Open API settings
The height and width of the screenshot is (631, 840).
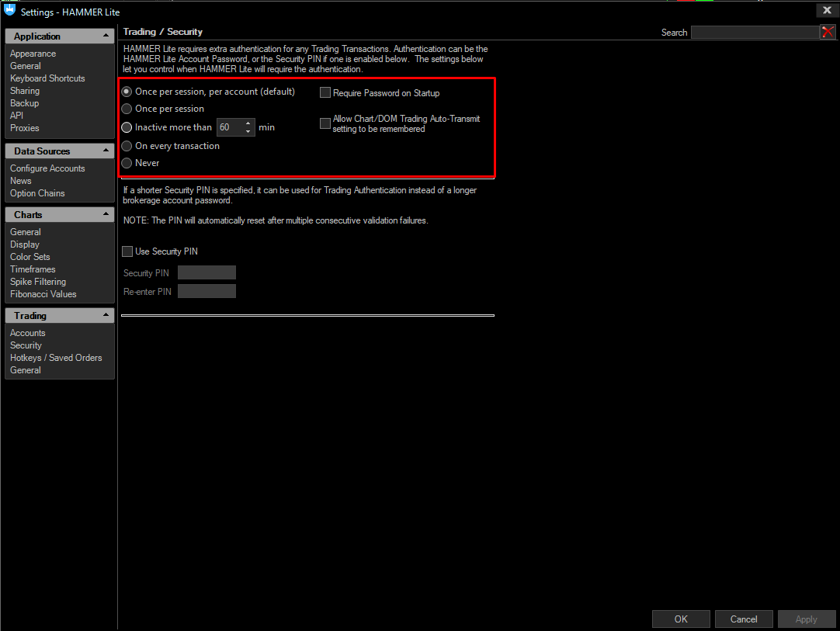16,115
